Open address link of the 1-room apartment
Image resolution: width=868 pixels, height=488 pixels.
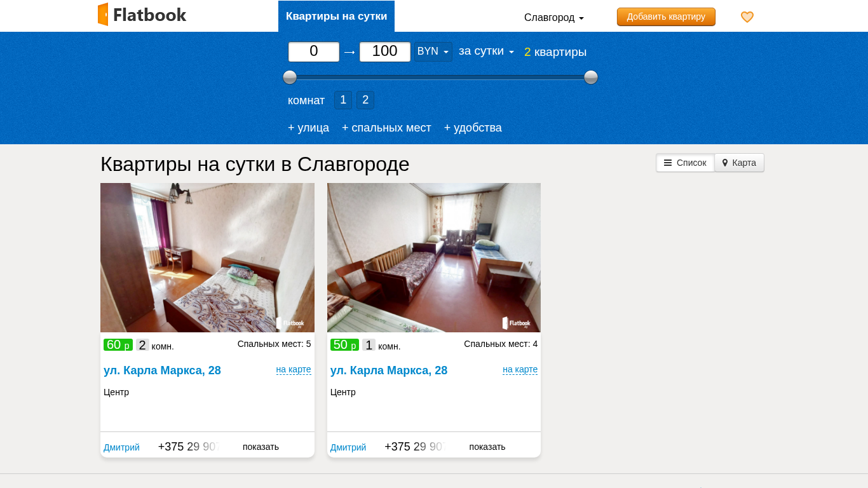(389, 370)
